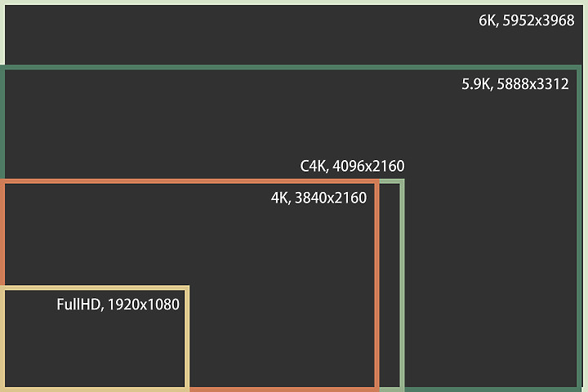Select the orange 4K frame's right border

pos(376,285)
